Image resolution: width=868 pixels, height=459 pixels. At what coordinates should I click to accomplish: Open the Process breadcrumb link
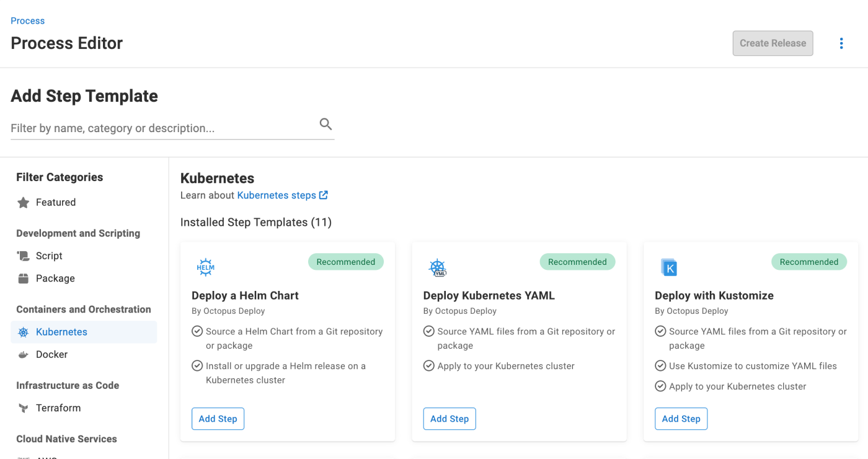point(27,20)
